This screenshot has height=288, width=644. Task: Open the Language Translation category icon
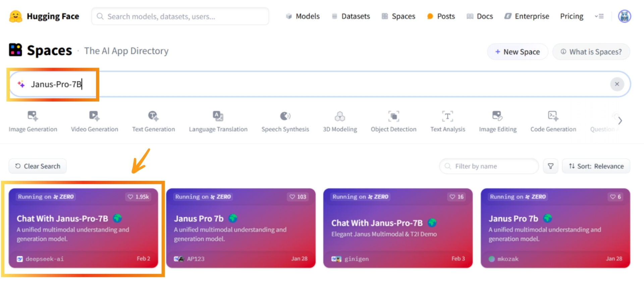pyautogui.click(x=218, y=116)
